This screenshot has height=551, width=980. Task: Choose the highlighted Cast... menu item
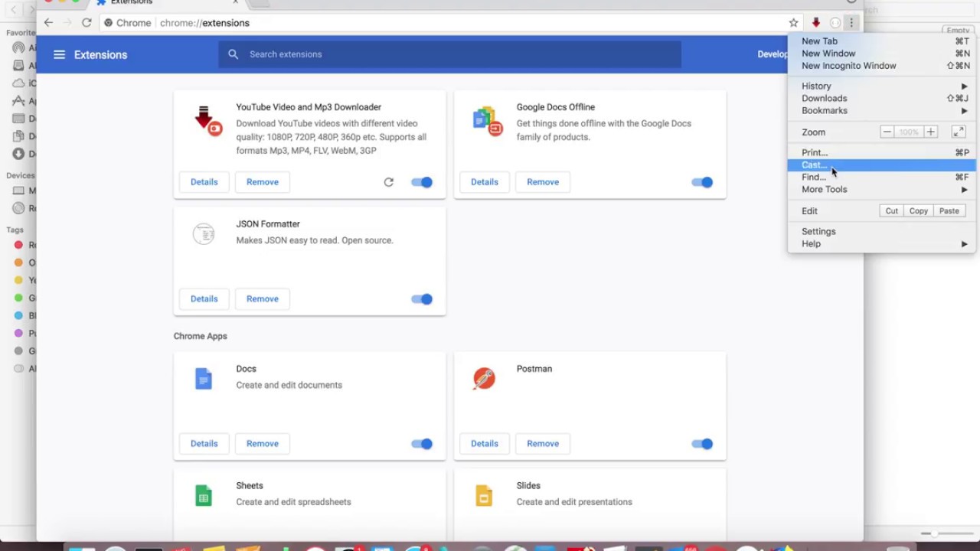click(881, 165)
